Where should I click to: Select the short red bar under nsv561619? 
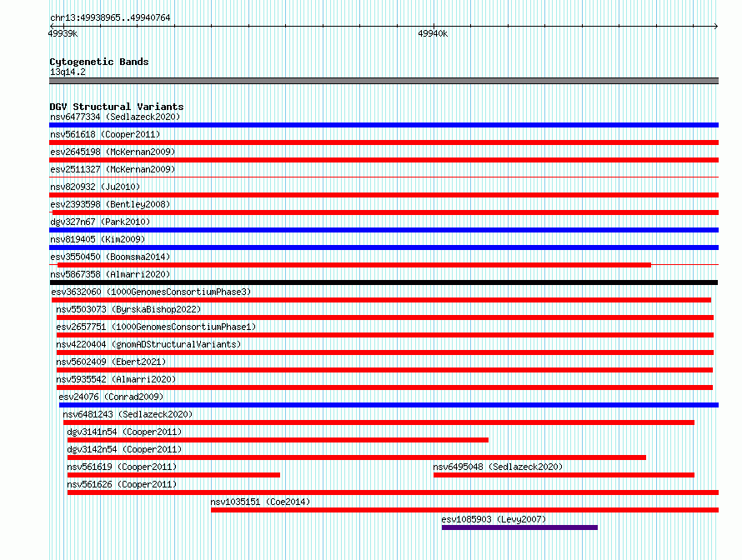click(173, 475)
